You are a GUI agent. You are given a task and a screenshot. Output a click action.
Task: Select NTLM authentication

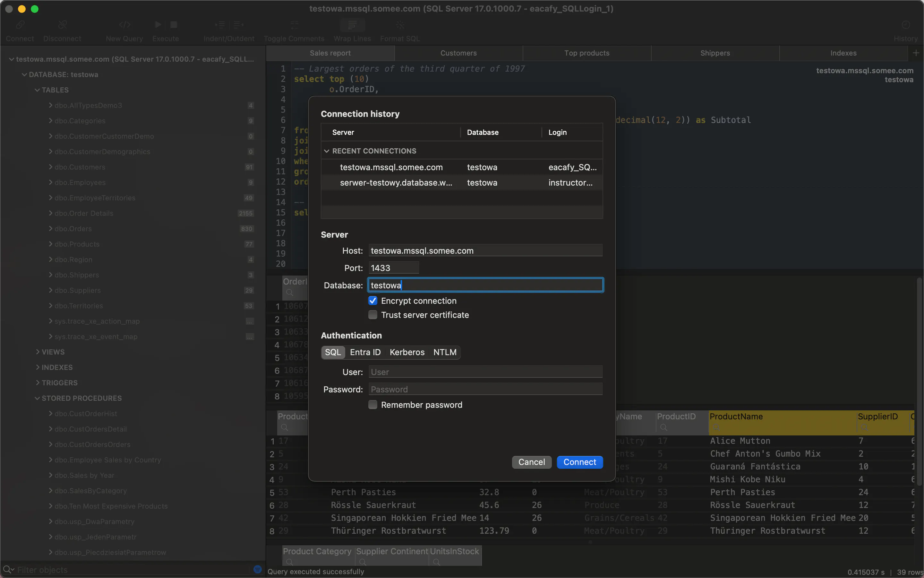tap(445, 352)
